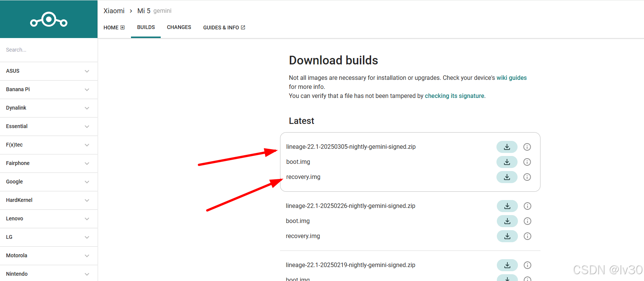Expand the Google vendor list
644x281 pixels.
(x=49, y=182)
